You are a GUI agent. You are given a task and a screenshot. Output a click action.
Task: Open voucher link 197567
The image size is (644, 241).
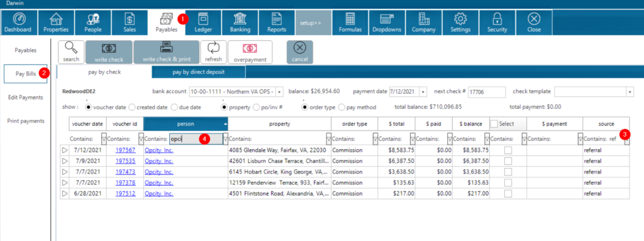[125, 150]
